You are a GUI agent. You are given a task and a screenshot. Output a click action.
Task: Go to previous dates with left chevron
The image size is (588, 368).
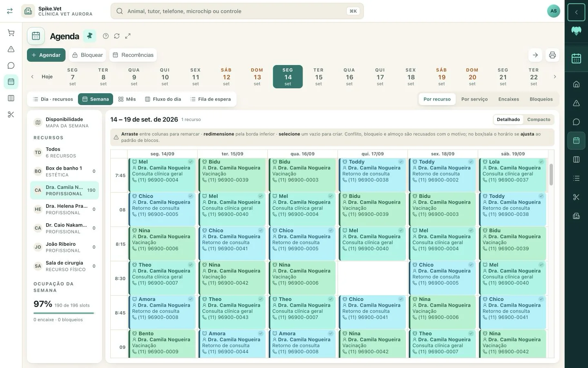(x=32, y=76)
